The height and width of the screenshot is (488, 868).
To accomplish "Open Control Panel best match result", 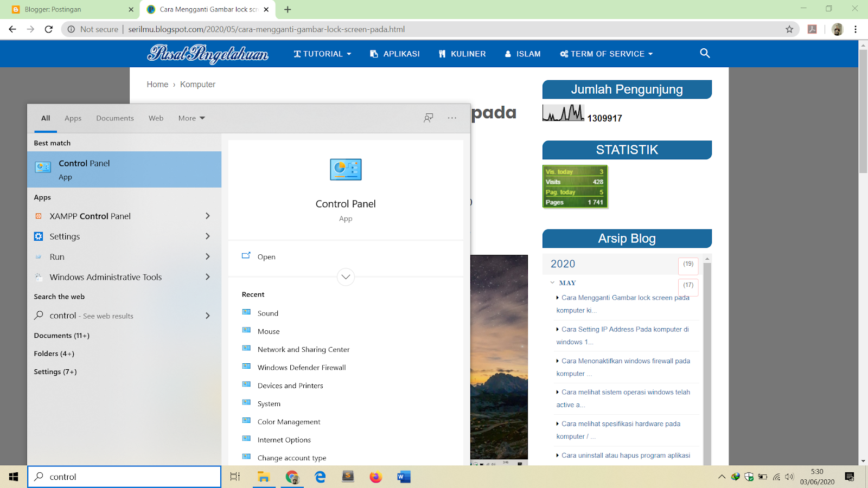I will (124, 170).
